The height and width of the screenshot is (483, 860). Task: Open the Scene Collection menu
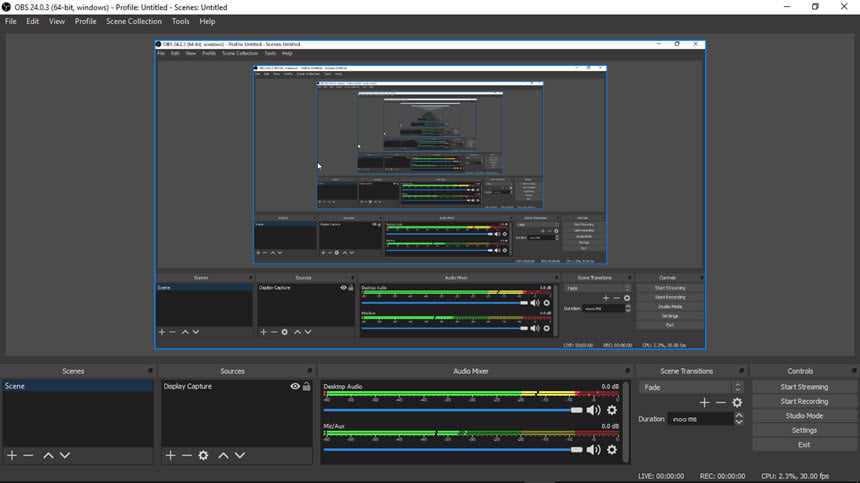(134, 21)
